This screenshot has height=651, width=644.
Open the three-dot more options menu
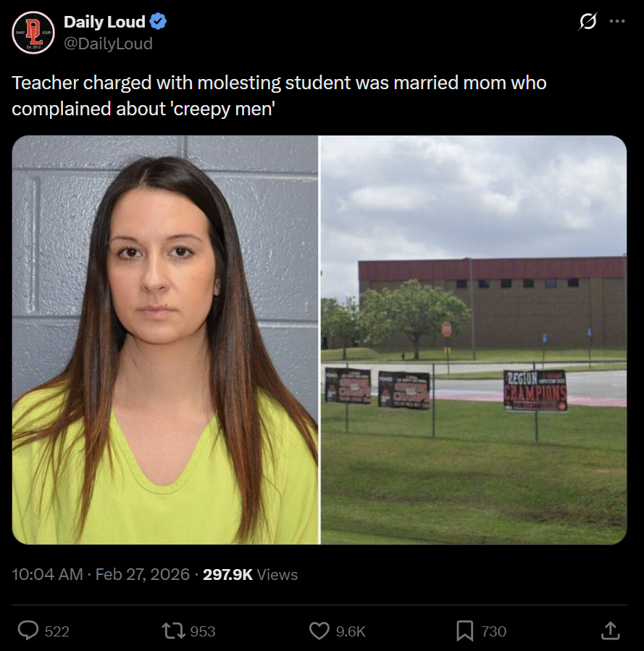tap(617, 21)
